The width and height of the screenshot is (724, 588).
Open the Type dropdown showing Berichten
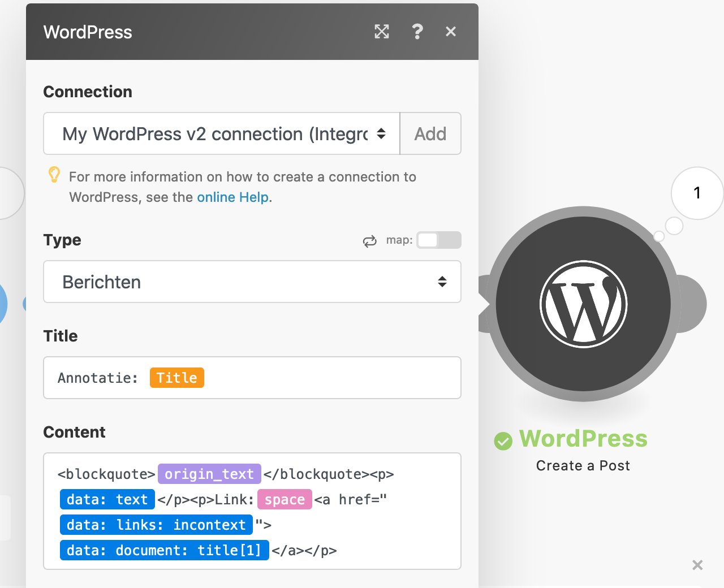[x=252, y=282]
